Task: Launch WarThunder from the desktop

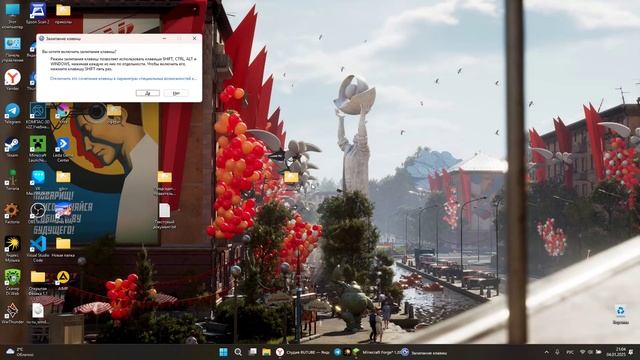Action: [x=12, y=313]
